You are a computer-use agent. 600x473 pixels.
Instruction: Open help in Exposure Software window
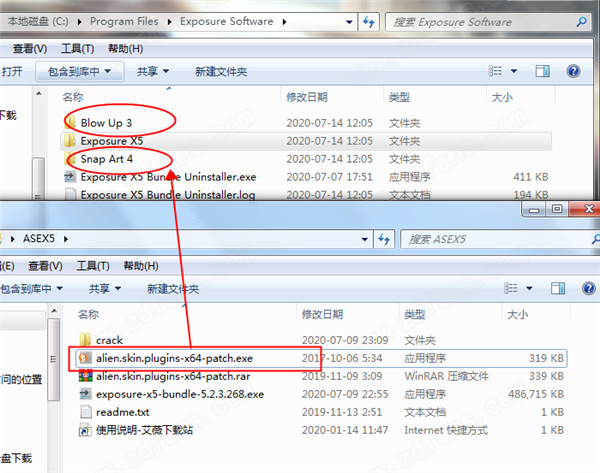click(573, 71)
